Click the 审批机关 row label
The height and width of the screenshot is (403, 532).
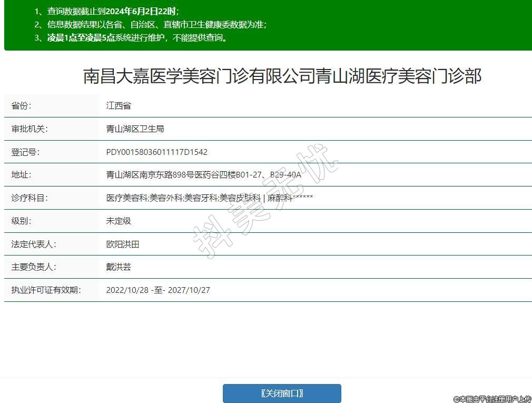(29, 129)
